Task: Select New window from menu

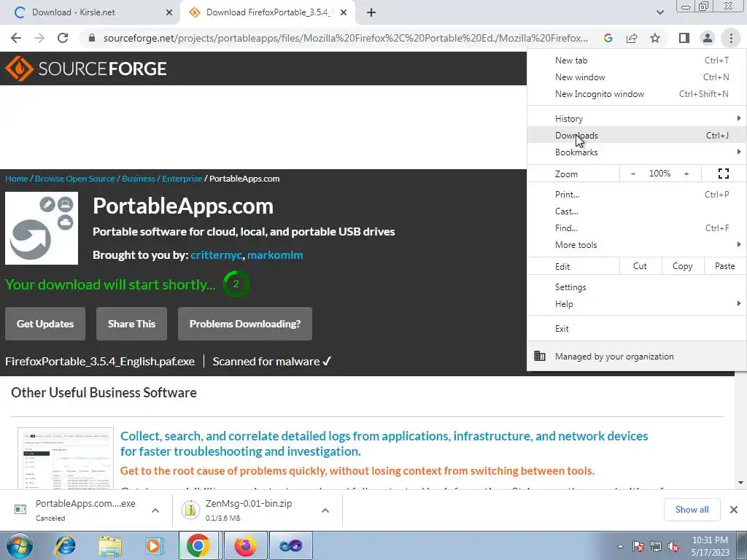Action: [637, 77]
